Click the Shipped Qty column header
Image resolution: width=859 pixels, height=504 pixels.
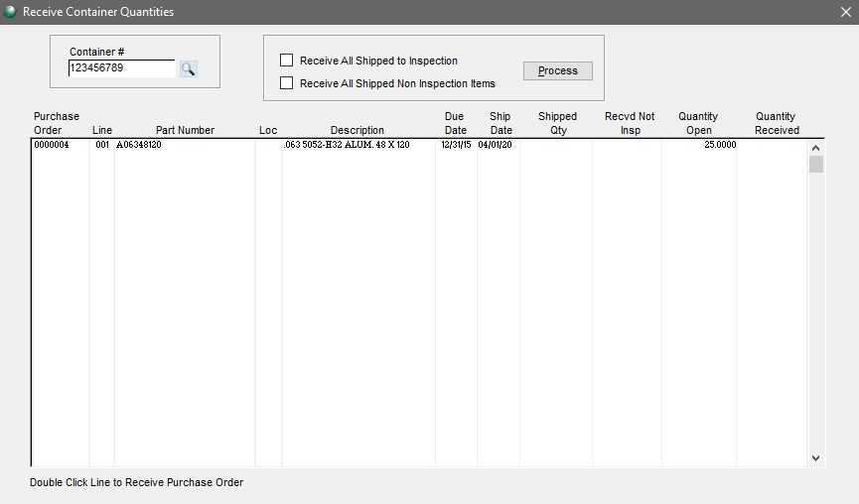558,123
